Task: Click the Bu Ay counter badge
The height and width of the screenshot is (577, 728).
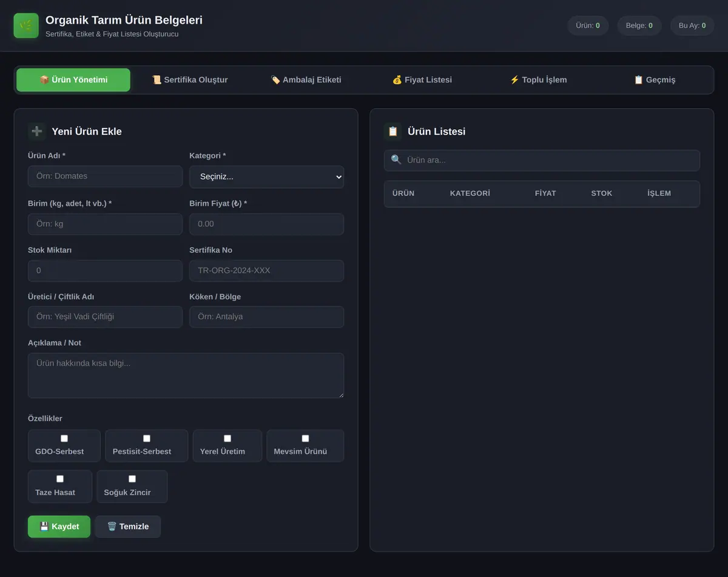Action: [692, 25]
